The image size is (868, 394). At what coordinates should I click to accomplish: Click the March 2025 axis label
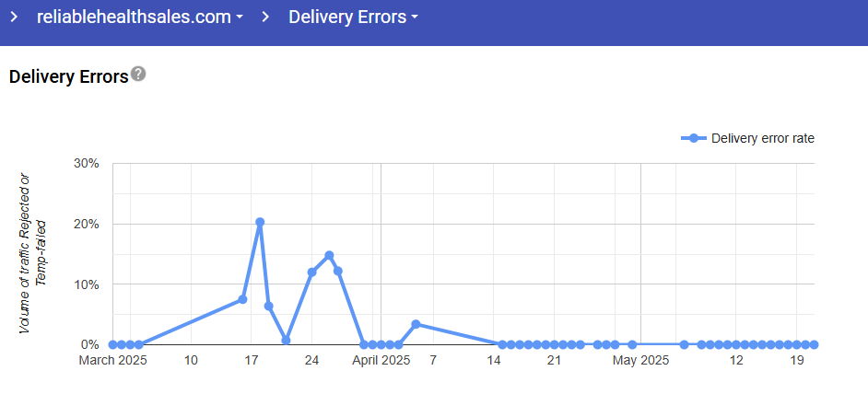[x=112, y=360]
